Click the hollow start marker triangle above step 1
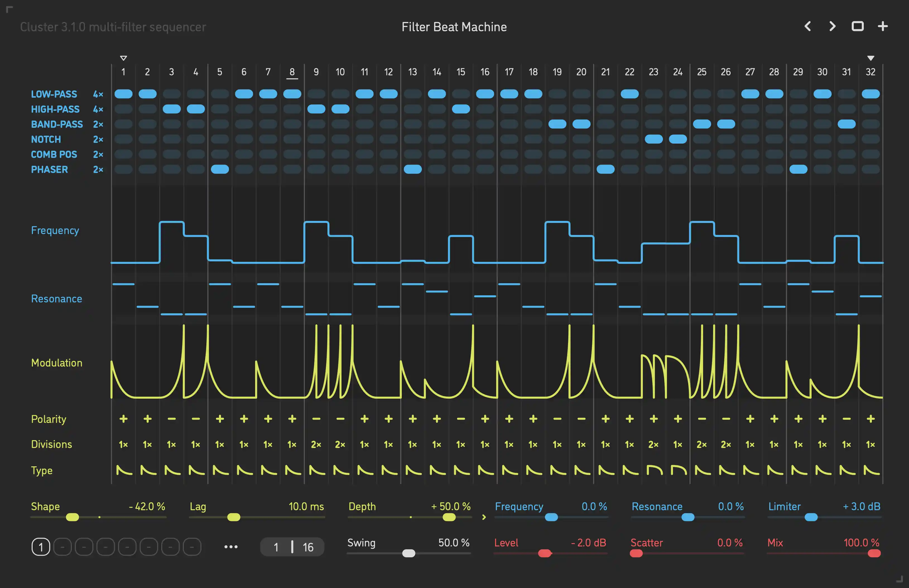The height and width of the screenshot is (588, 909). (x=123, y=58)
